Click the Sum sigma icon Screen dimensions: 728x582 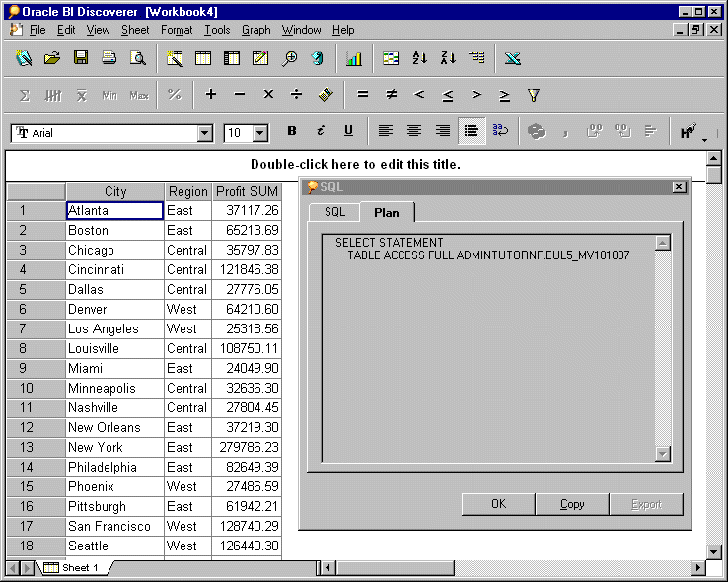click(x=24, y=95)
